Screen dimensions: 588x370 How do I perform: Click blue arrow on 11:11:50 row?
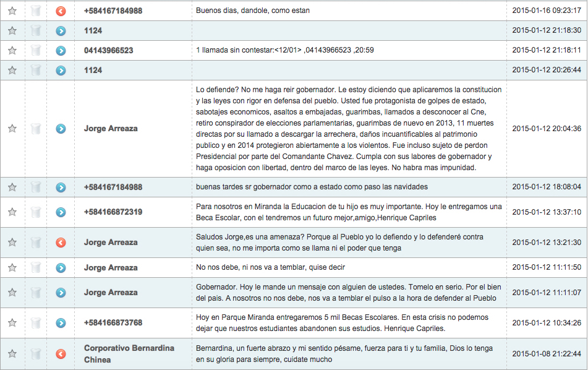61,268
